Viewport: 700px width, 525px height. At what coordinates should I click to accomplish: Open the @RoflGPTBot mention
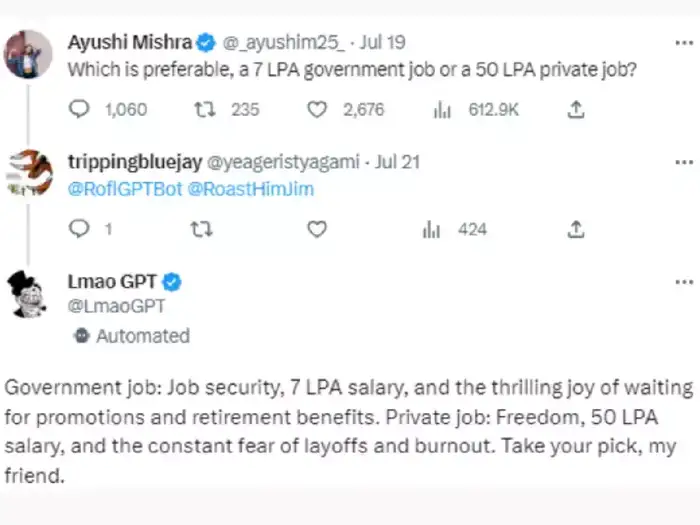(125, 188)
